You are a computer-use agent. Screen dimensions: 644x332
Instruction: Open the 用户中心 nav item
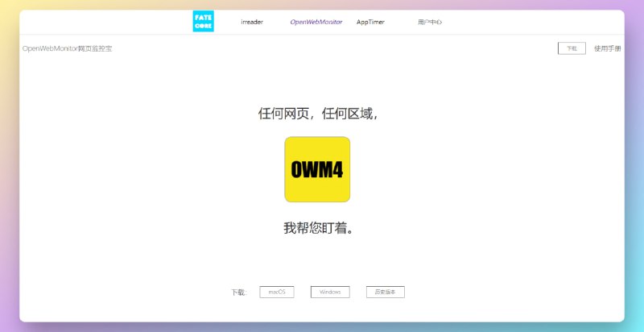(x=430, y=23)
